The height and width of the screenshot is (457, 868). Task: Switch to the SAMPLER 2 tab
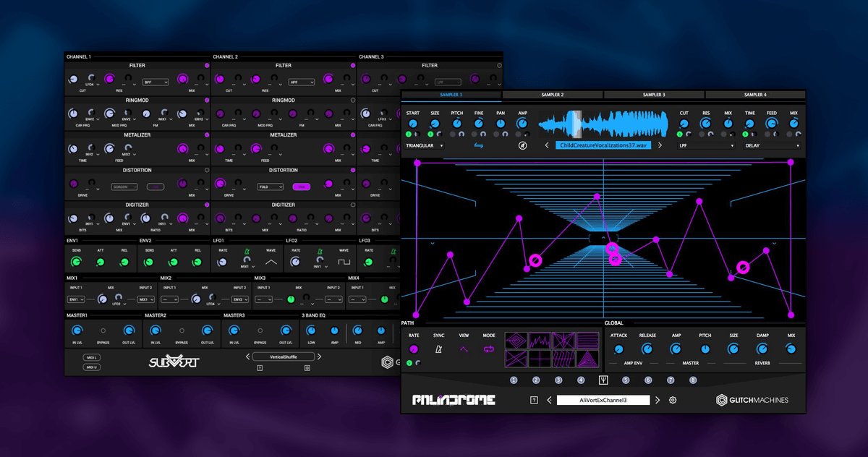pos(552,95)
